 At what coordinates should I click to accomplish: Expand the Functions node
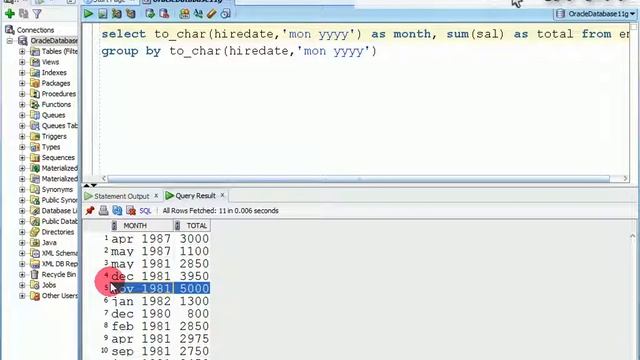pyautogui.click(x=22, y=104)
